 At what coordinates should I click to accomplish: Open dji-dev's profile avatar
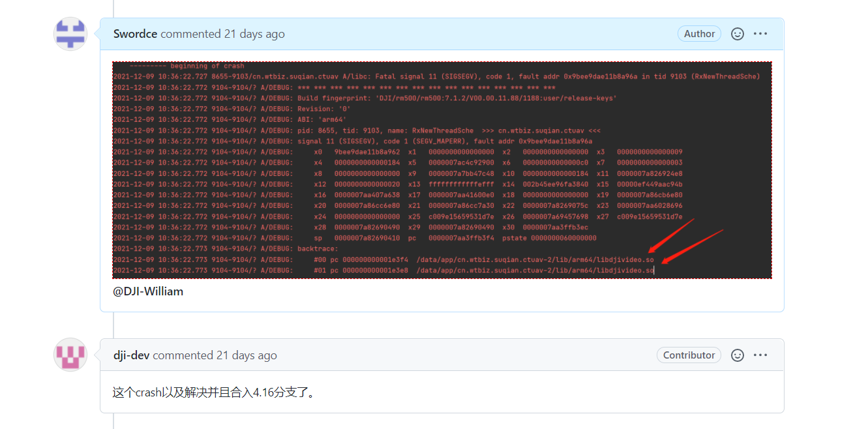coord(70,355)
